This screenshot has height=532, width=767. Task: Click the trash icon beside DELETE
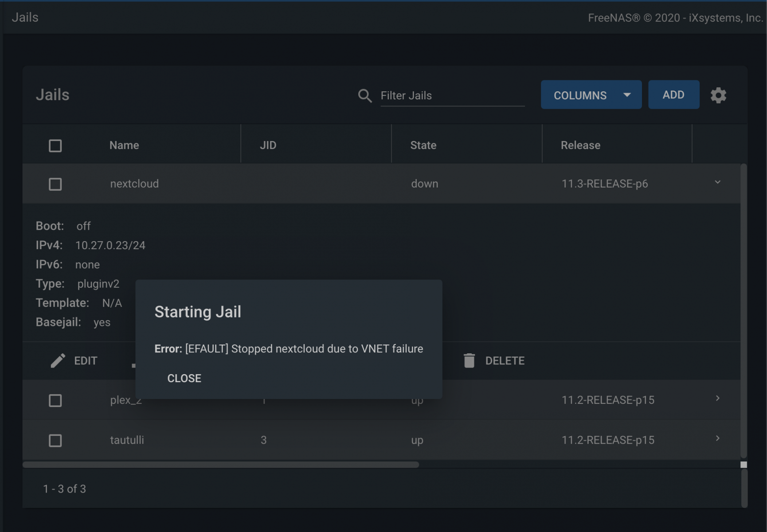(469, 360)
